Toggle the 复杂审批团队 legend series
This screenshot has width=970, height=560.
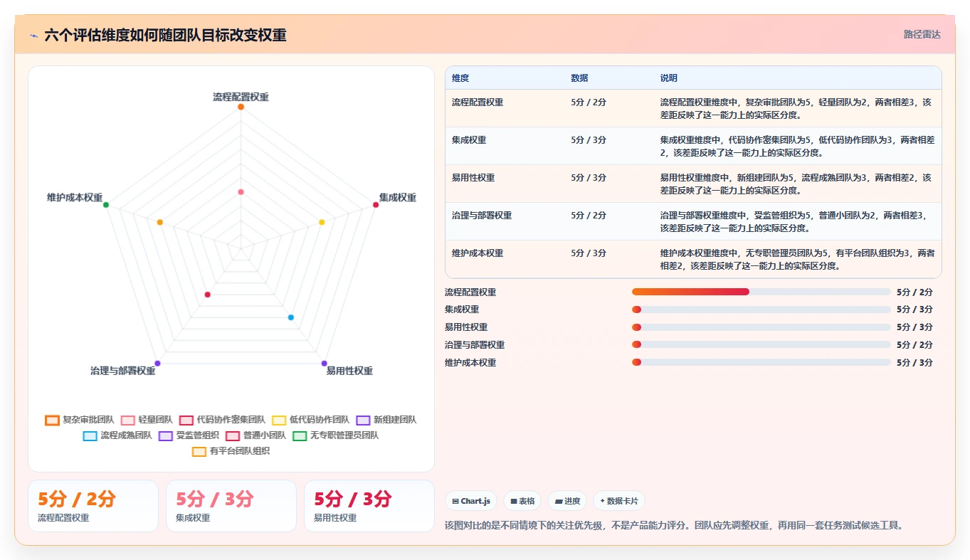coord(79,420)
